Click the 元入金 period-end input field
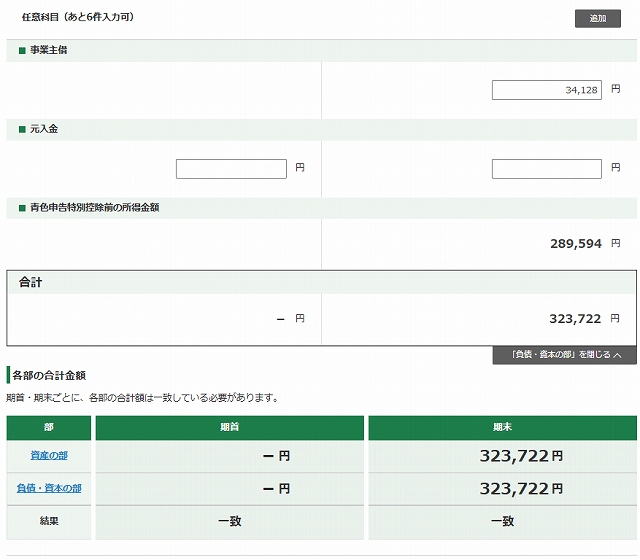 coord(546,169)
